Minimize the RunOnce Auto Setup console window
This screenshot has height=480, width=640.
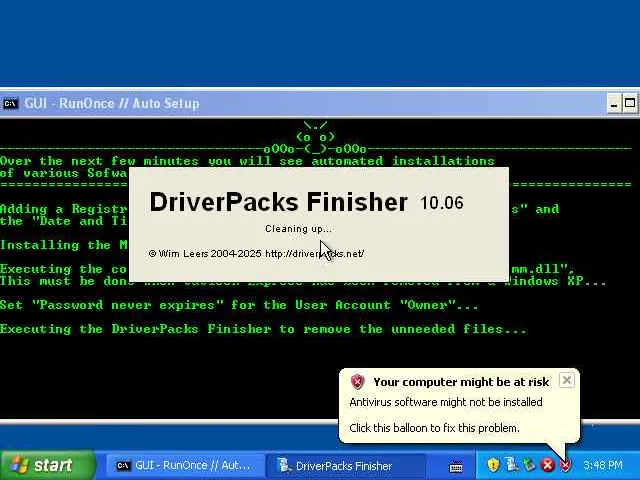[x=613, y=104]
